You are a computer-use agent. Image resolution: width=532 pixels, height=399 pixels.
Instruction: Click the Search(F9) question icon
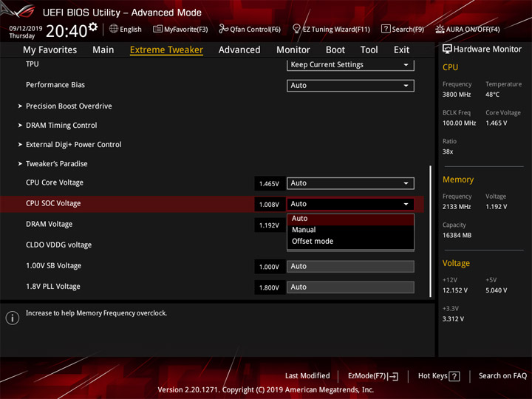[386, 29]
